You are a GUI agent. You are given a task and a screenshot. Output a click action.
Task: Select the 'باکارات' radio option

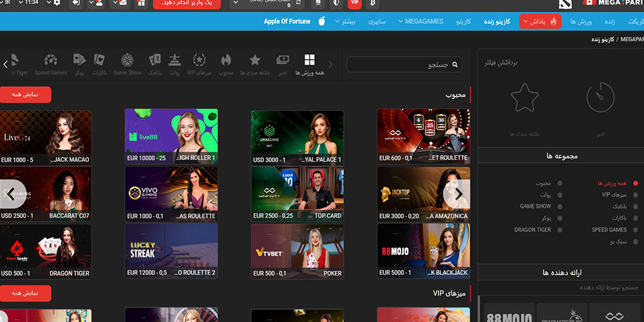click(636, 218)
